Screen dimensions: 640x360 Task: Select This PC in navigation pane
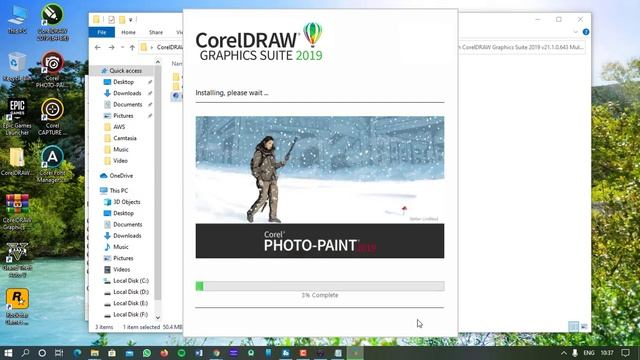[118, 191]
